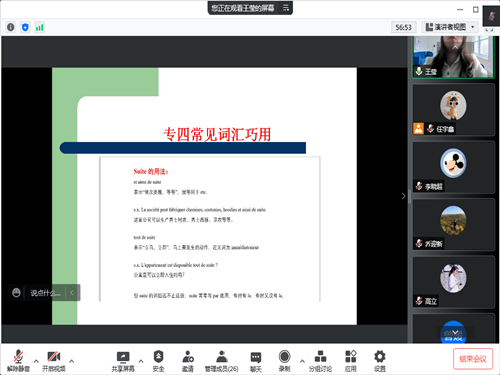Expand audio options arrow next to 解除静音
The image size is (500, 375).
pyautogui.click(x=36, y=361)
